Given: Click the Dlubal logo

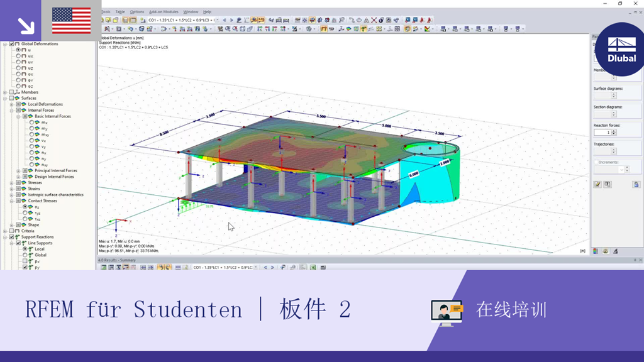Looking at the screenshot, I should click(621, 49).
